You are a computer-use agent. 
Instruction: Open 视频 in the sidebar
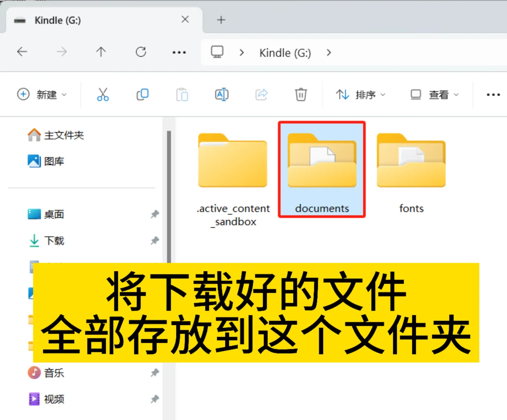point(46,399)
